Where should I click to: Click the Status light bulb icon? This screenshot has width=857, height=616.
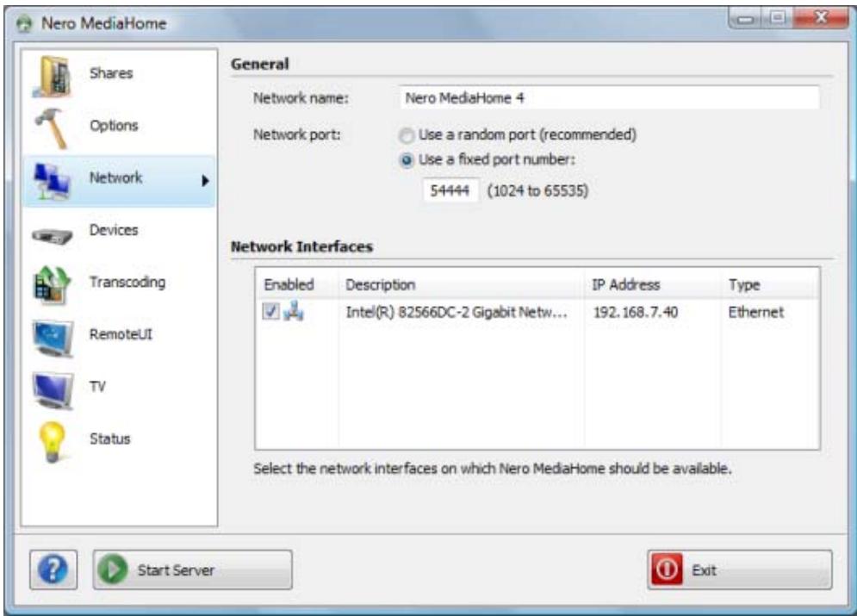[x=52, y=442]
